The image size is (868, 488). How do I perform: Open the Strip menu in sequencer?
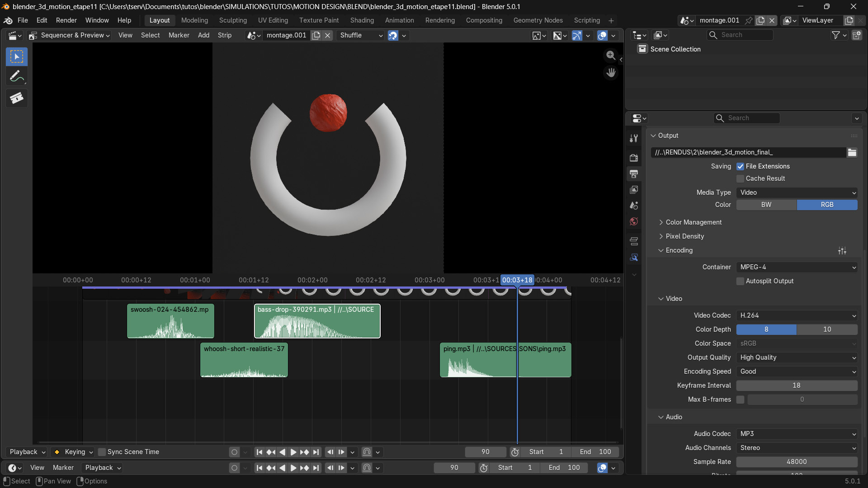tap(224, 35)
